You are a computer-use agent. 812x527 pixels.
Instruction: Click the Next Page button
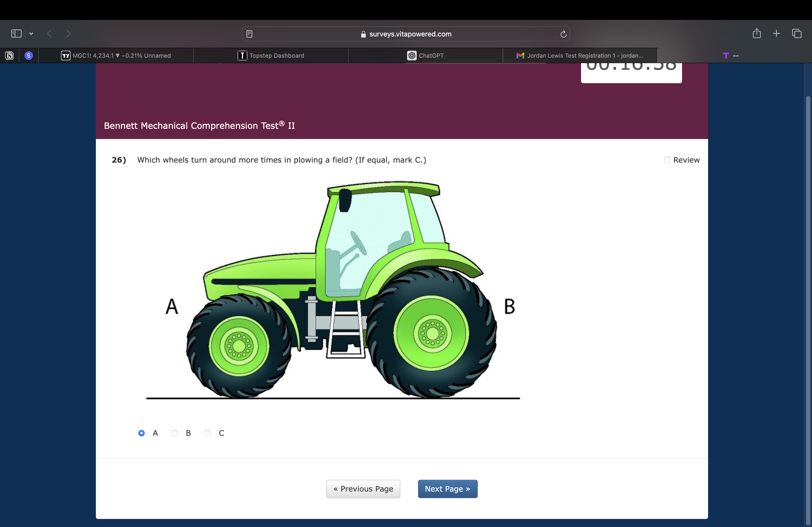pos(447,489)
